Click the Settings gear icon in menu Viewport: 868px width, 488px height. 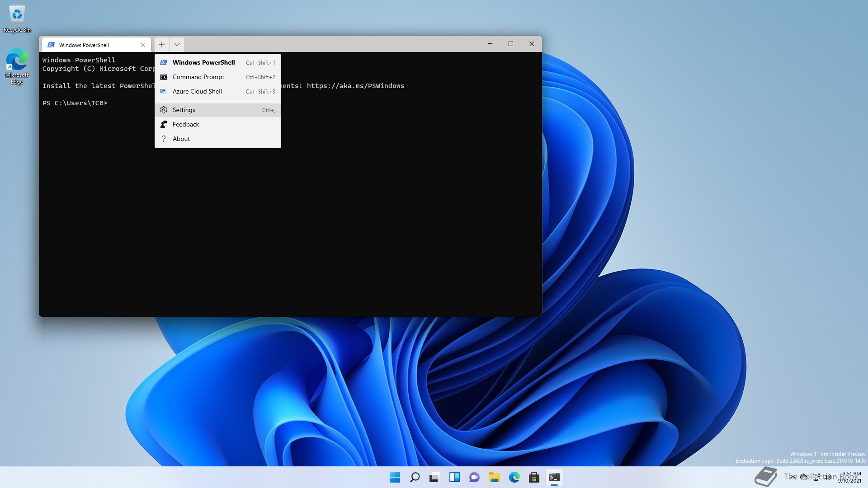tap(164, 110)
